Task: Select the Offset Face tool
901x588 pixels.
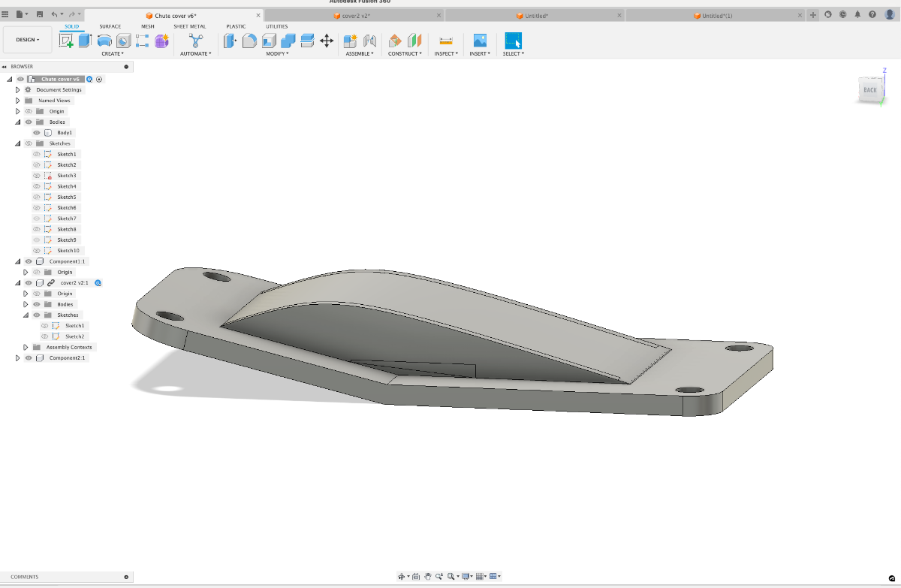Action: coord(307,41)
